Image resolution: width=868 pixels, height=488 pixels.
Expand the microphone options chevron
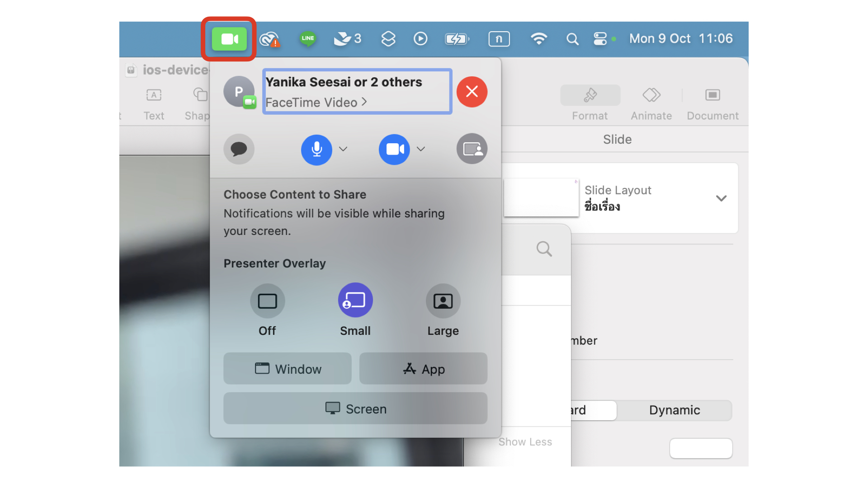pyautogui.click(x=343, y=150)
